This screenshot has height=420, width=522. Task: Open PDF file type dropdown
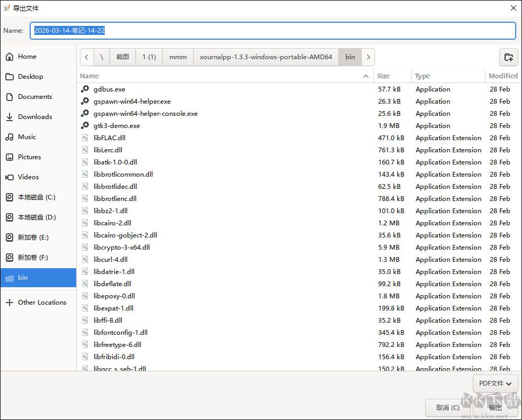[495, 384]
